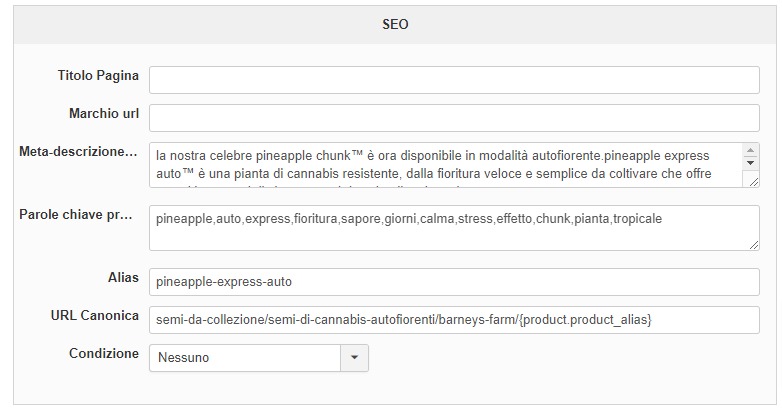Click the truncated Meta-descrizione label

(79, 152)
